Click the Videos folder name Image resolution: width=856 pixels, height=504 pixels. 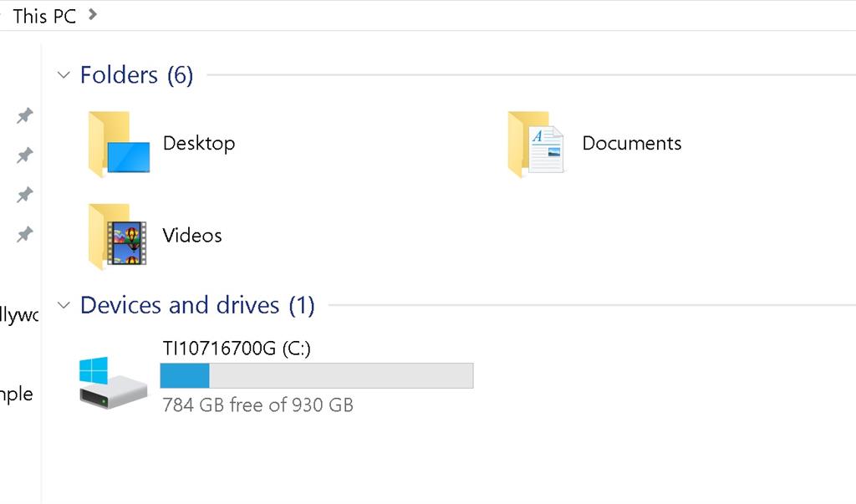(x=192, y=236)
